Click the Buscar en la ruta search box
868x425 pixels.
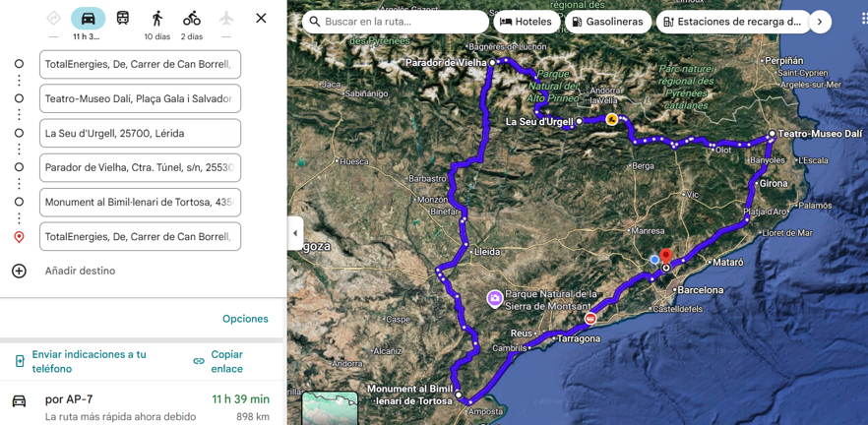396,22
